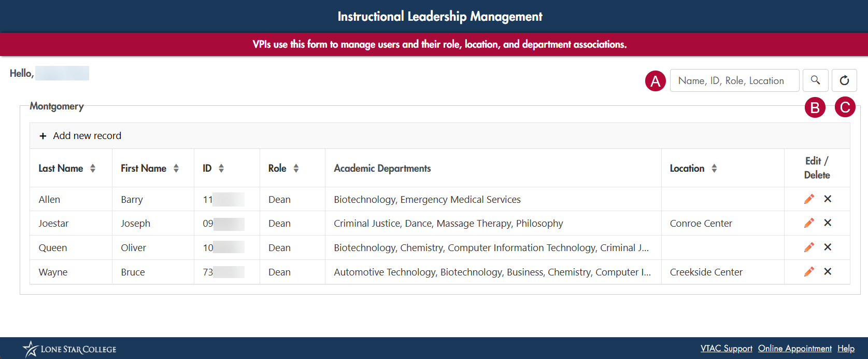The image size is (868, 359).
Task: Delete Joseph Joestar's record
Action: click(x=828, y=223)
